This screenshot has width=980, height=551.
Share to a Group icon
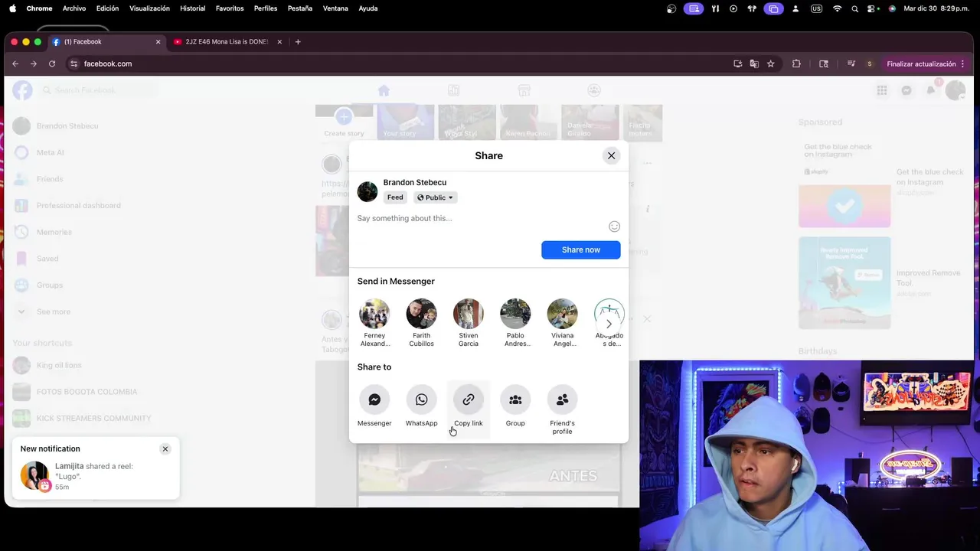[x=515, y=399]
